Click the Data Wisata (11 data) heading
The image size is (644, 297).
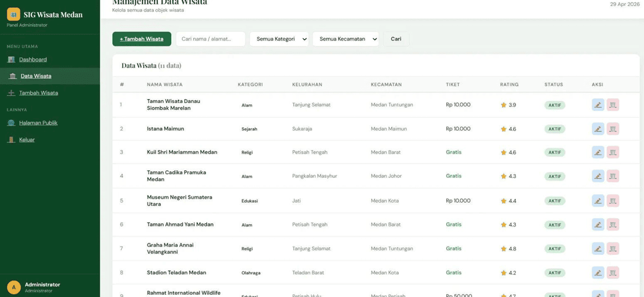(x=151, y=66)
